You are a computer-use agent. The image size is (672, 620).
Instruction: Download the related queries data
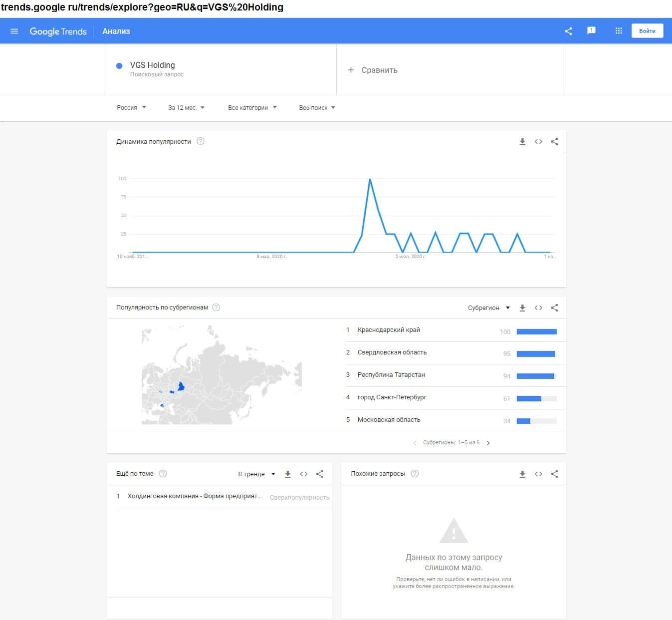(522, 474)
